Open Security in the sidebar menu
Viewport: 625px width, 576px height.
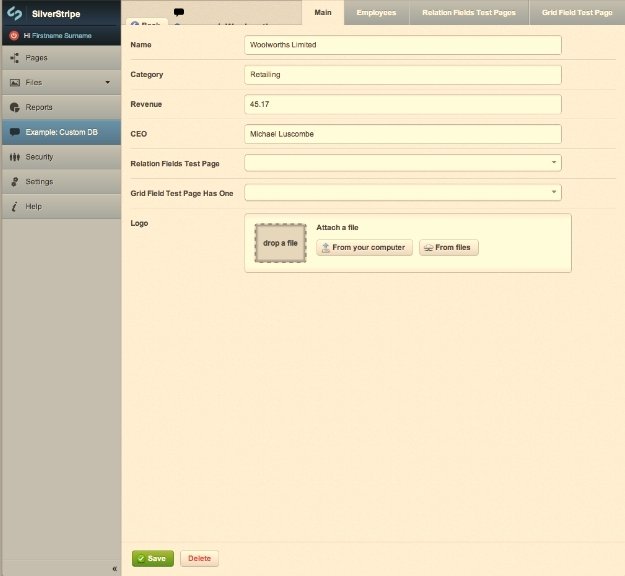click(61, 157)
